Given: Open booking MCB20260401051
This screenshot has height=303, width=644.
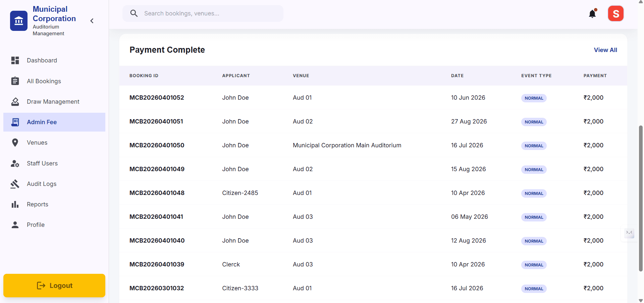Looking at the screenshot, I should point(156,121).
